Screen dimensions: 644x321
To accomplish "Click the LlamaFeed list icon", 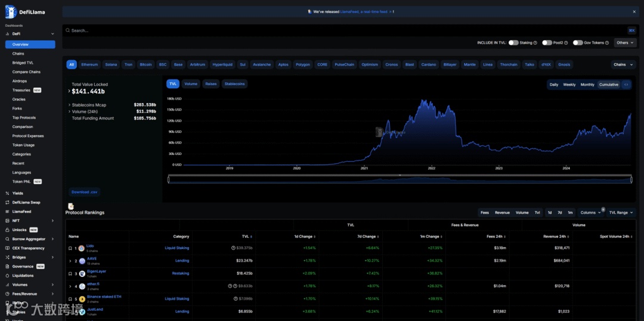I will pyautogui.click(x=7, y=211).
